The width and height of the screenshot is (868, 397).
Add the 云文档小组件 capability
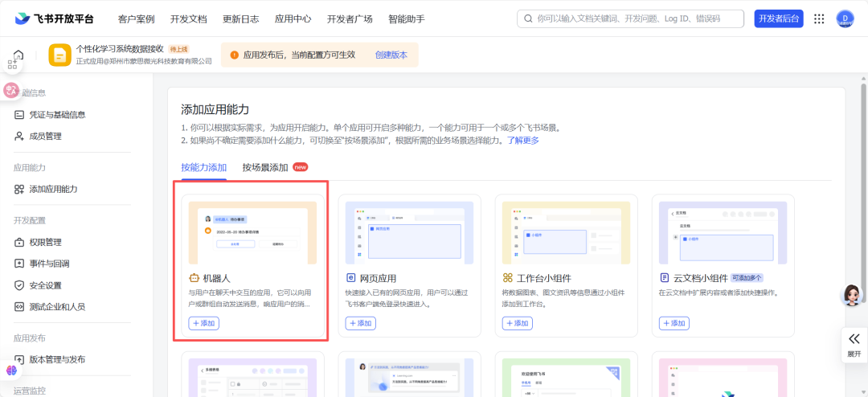(674, 323)
